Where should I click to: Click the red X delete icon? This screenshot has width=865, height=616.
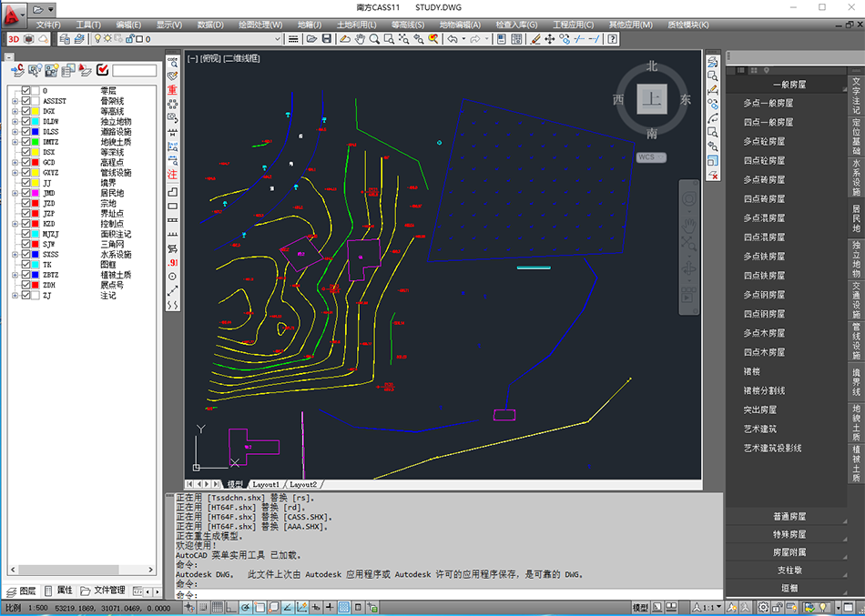tap(713, 175)
